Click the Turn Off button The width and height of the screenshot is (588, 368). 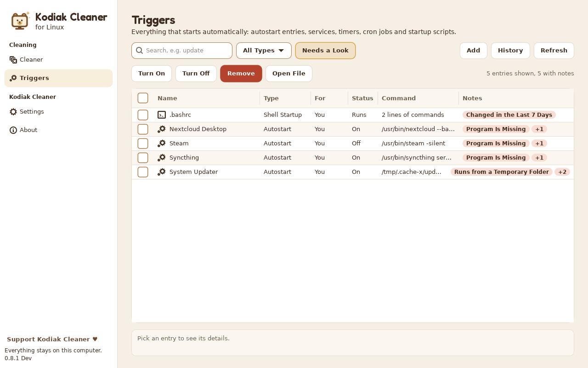[x=196, y=74]
